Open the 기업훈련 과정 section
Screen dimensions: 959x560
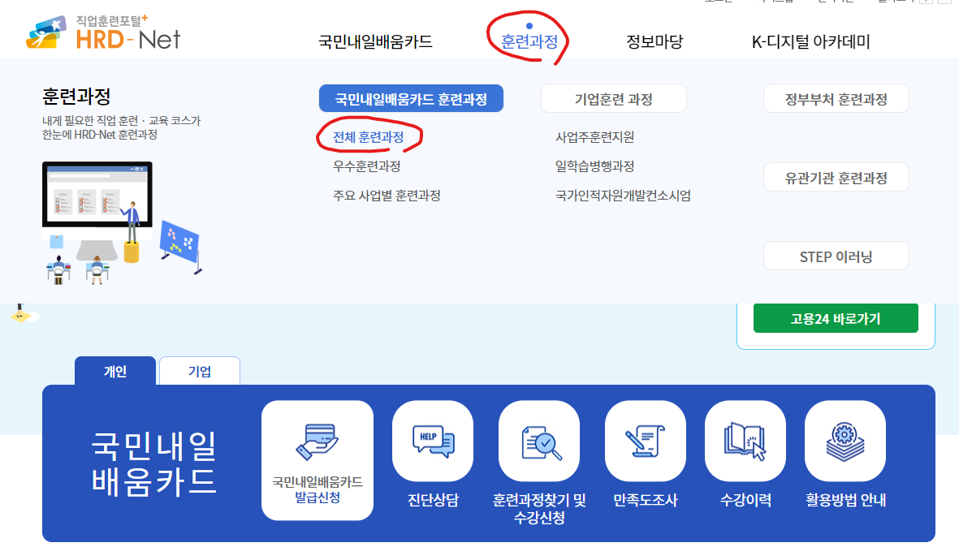coord(613,97)
